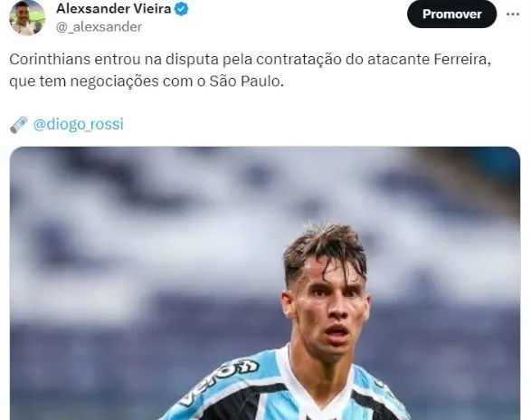Click the word contratação in the post
The image size is (531, 420).
(299, 60)
